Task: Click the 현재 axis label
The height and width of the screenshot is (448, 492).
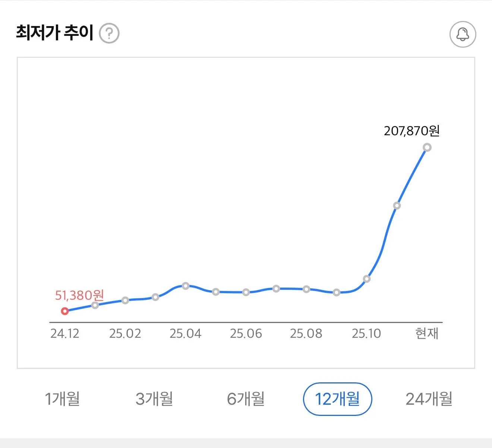Action: [x=427, y=333]
